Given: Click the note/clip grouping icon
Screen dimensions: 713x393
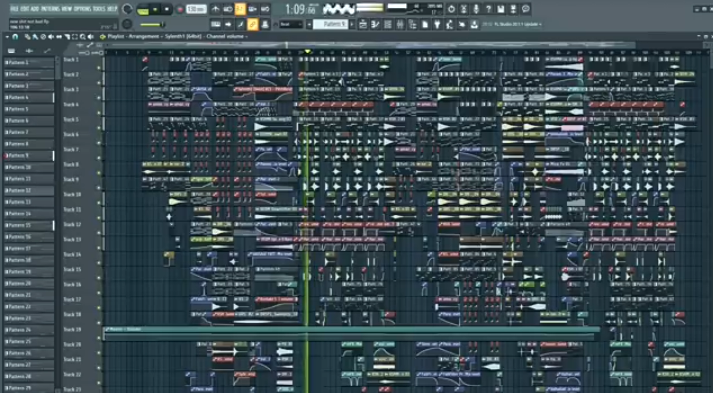Looking at the screenshot, I should (240, 24).
